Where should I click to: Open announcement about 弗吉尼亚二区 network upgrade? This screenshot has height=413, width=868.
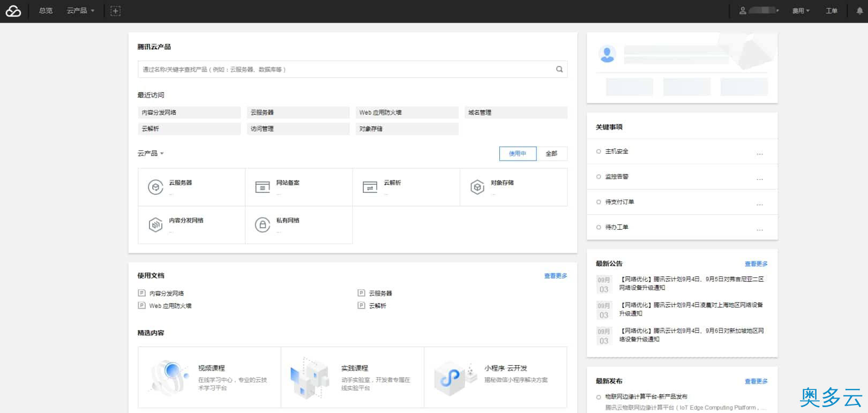(691, 283)
